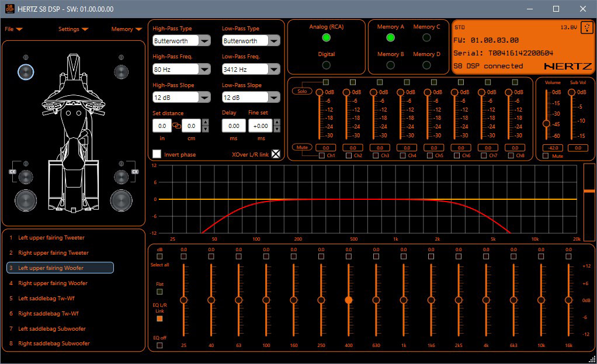Screen dimensions: 597x364
Task: Open the File menu
Action: pyautogui.click(x=13, y=29)
